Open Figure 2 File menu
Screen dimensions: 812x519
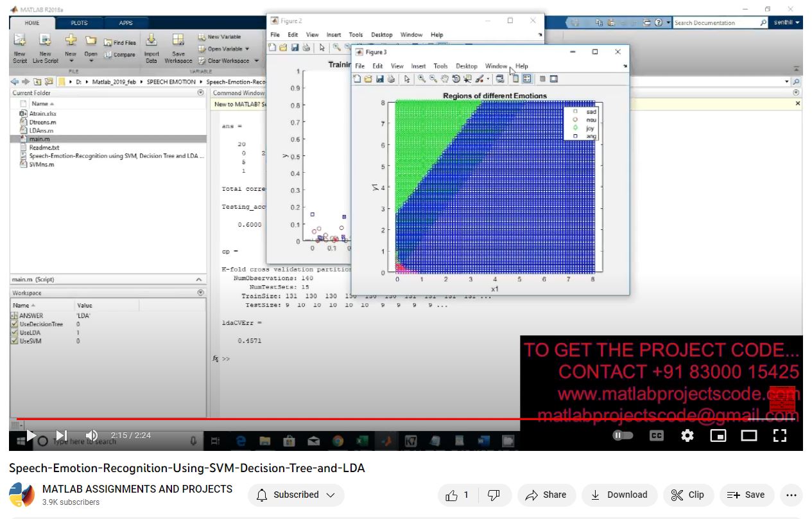[x=275, y=35]
